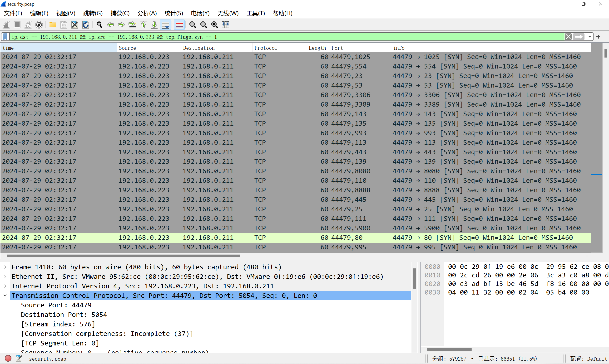
Task: Open the display filter history dropdown
Action: 589,37
